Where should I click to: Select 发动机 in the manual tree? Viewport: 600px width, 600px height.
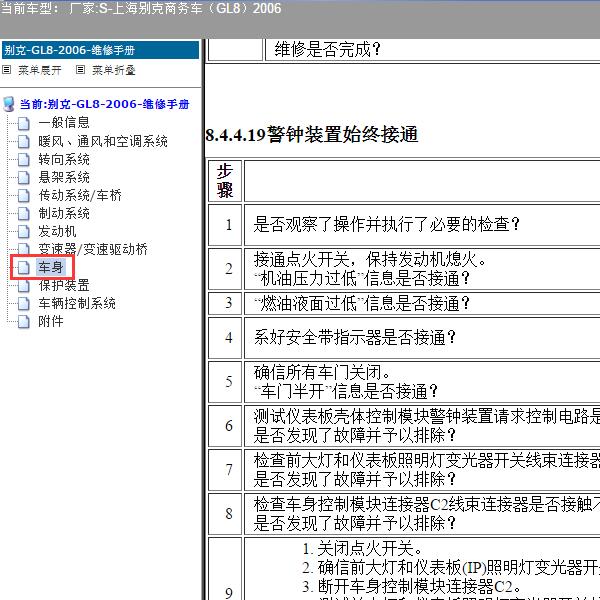[x=57, y=231]
